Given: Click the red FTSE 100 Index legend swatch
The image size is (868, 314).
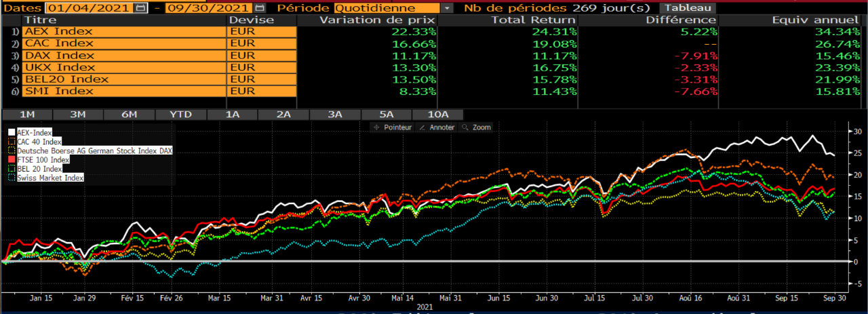Looking at the screenshot, I should click(x=12, y=159).
